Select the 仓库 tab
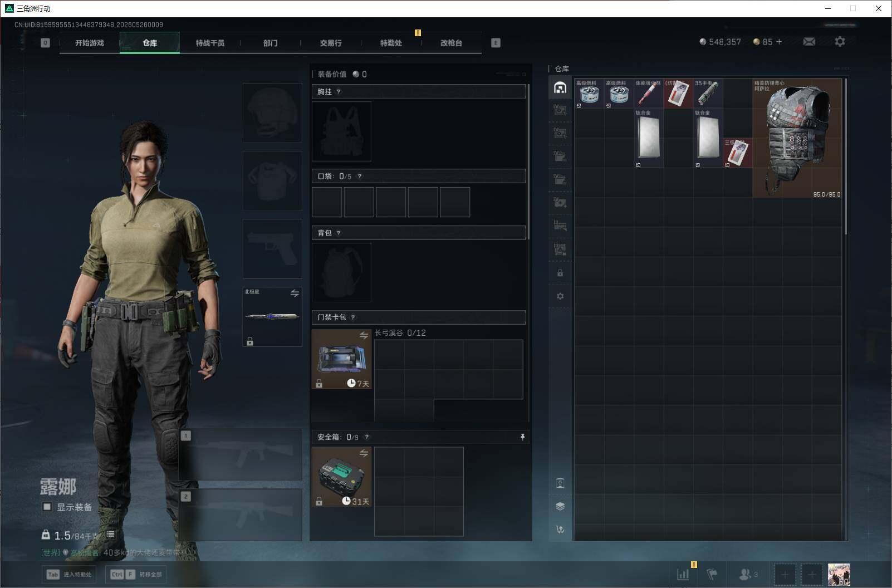 pos(150,43)
